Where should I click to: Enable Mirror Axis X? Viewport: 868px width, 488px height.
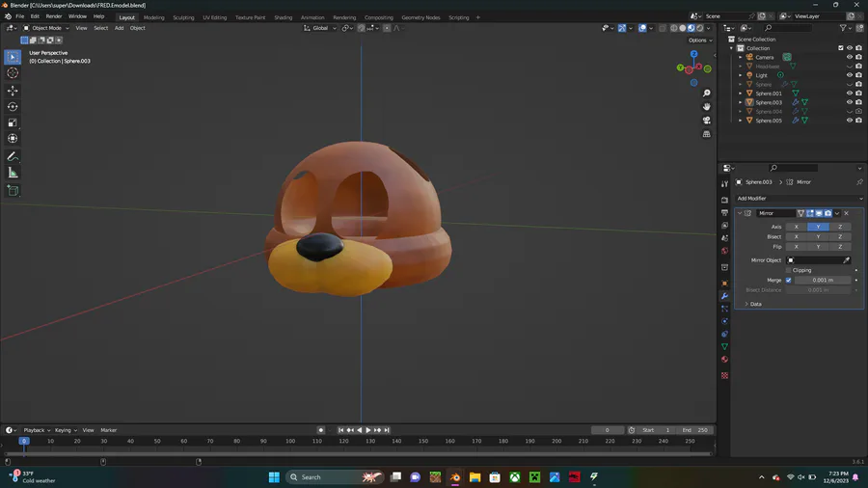click(797, 227)
